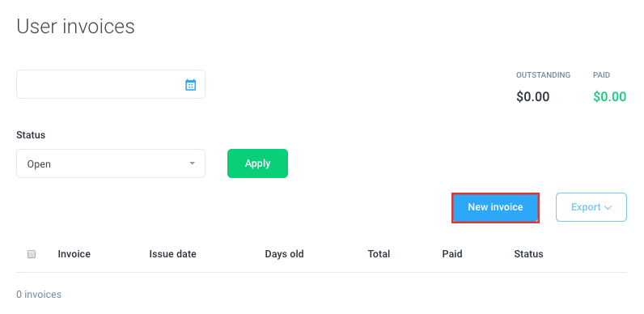Open the Status dropdown showing Open
Viewport: 644px width, 314px height.
[x=111, y=163]
